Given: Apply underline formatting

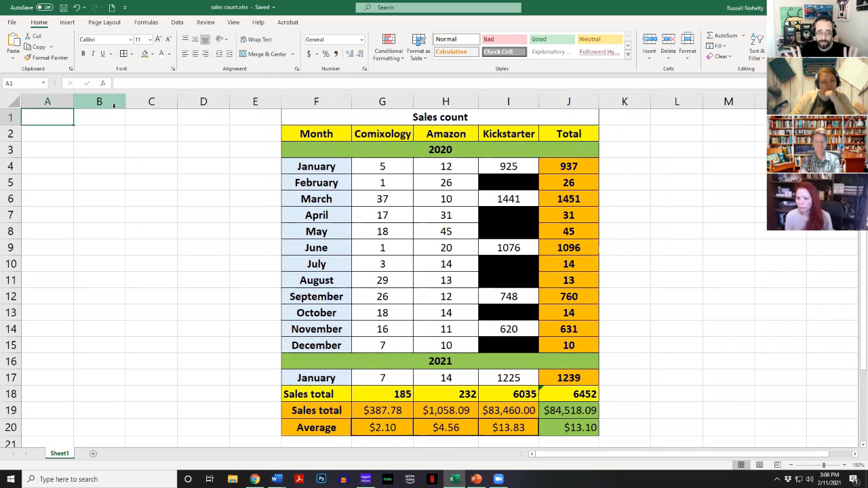Looking at the screenshot, I should (x=102, y=54).
